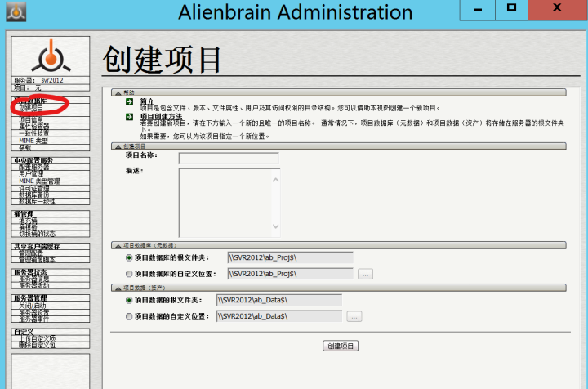The width and height of the screenshot is (588, 389).
Task: Open 关闭/启动 under 服务器管理
Action: (x=33, y=306)
